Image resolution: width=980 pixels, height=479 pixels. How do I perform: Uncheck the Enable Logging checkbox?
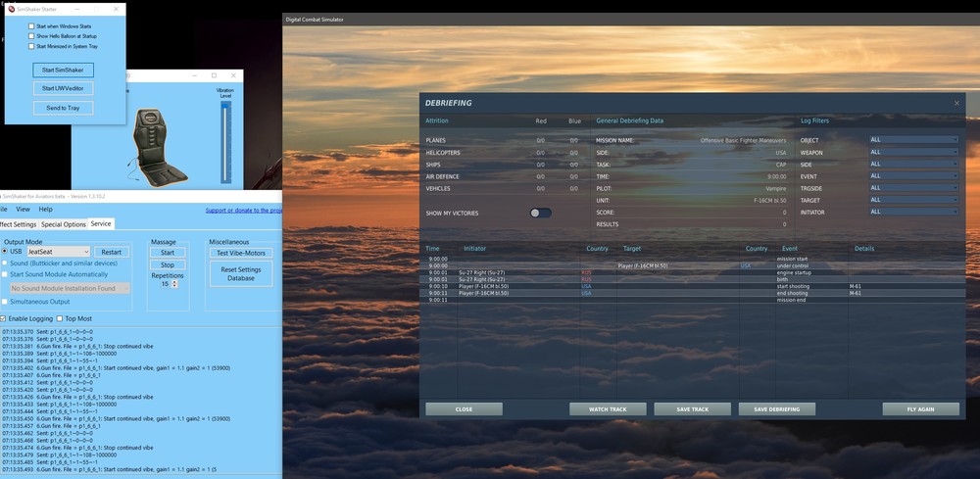coord(3,318)
